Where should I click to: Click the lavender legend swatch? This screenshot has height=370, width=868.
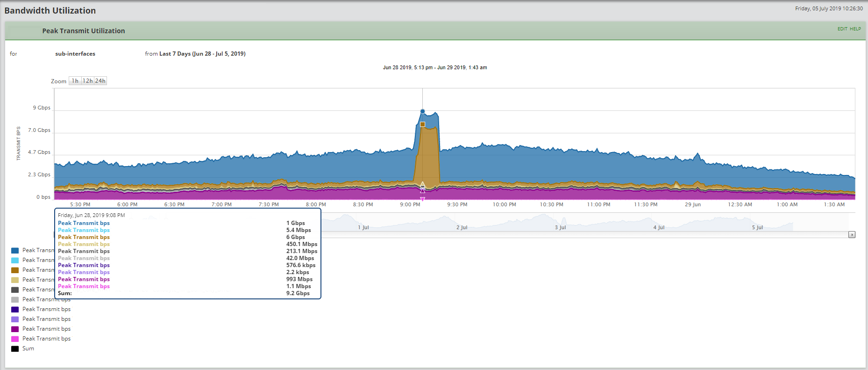pos(15,319)
